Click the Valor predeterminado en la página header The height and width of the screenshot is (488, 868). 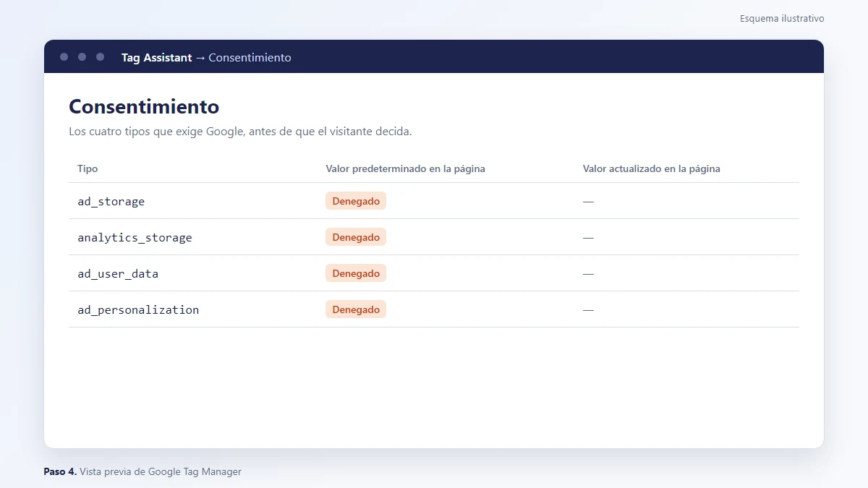(405, 168)
